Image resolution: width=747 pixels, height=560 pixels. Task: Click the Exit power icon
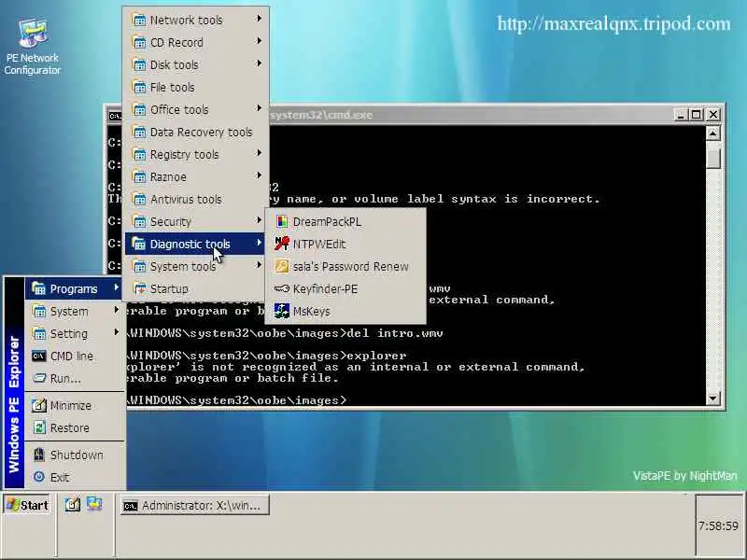pos(39,477)
